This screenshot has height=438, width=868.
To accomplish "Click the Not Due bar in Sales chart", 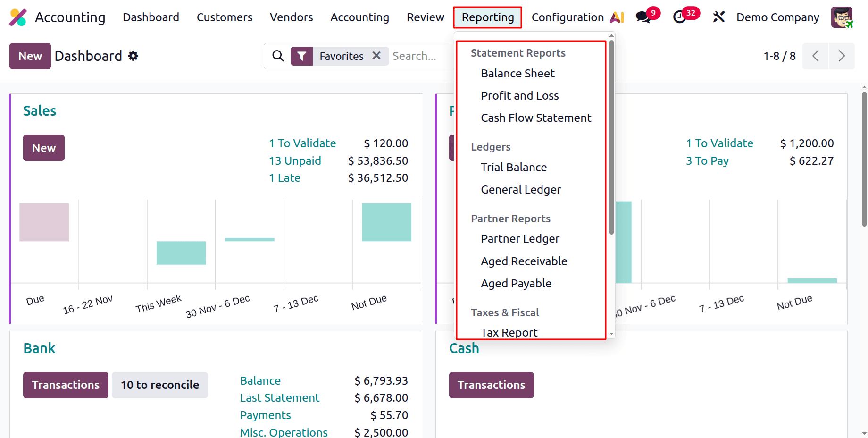I will [386, 222].
